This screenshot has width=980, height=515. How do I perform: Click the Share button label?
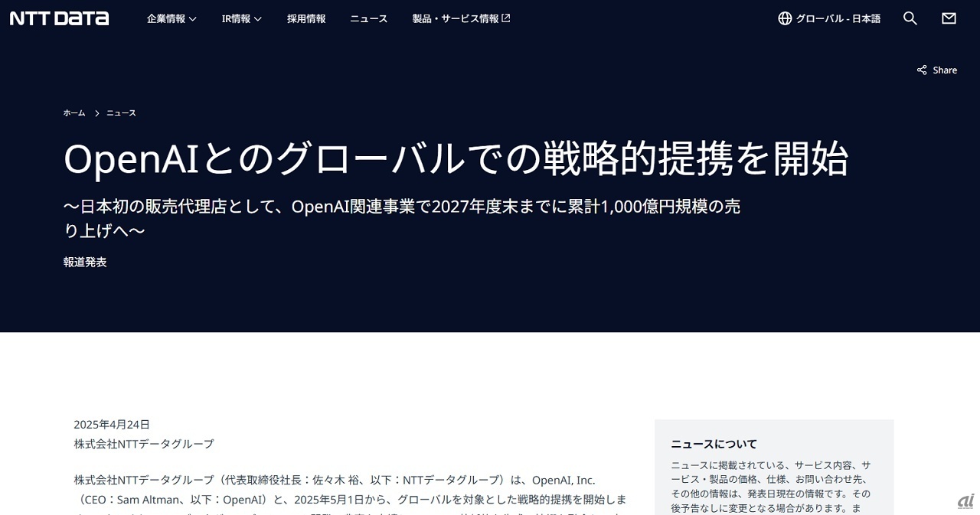click(945, 70)
